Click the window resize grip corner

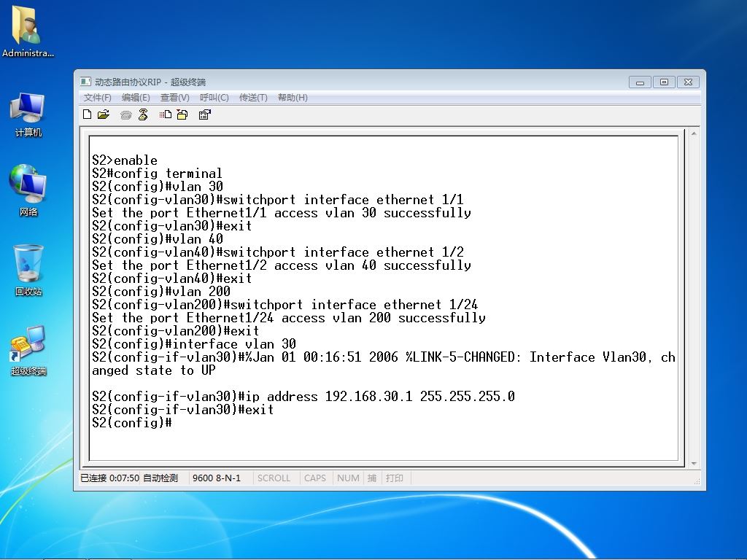pos(697,481)
